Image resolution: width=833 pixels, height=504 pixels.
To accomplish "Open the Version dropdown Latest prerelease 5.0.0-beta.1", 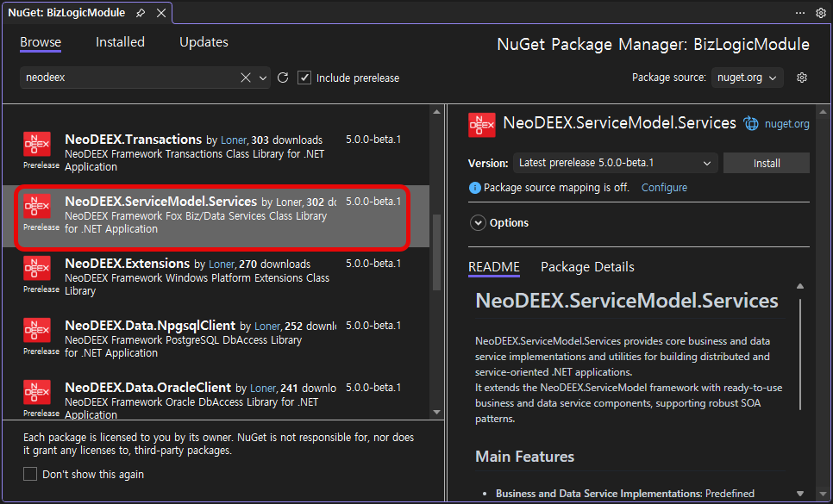I will coord(615,163).
